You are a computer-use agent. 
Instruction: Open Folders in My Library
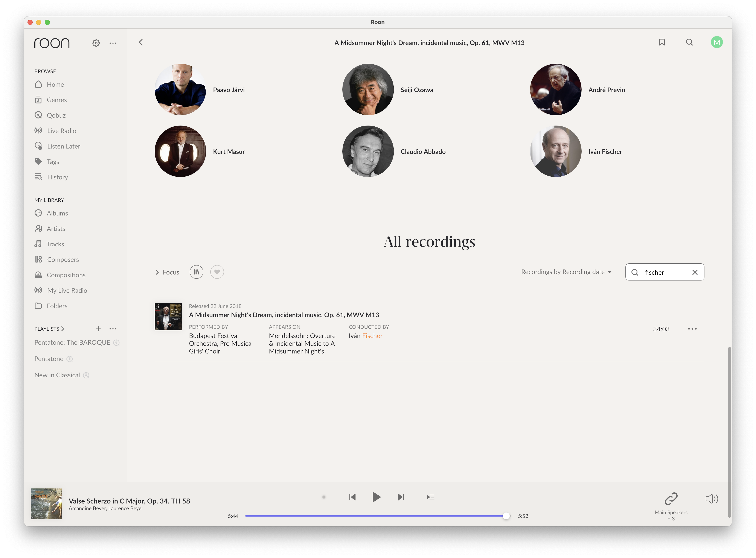coord(51,306)
